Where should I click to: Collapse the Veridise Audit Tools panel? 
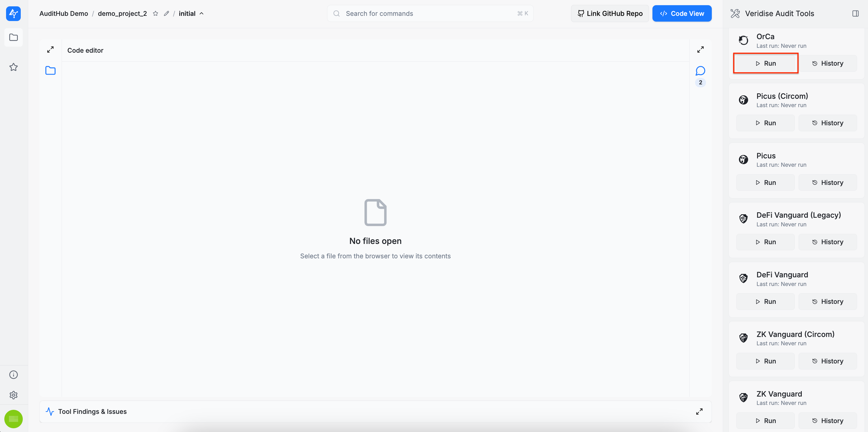click(x=855, y=14)
